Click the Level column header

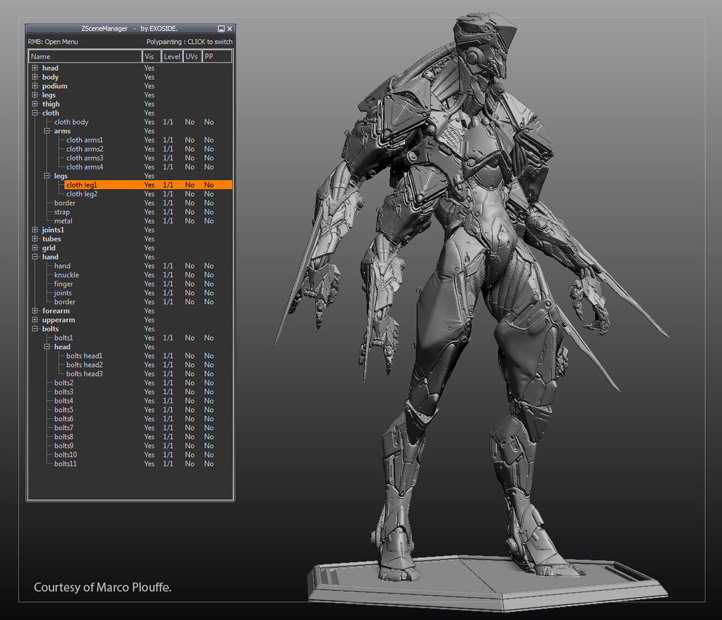(171, 57)
